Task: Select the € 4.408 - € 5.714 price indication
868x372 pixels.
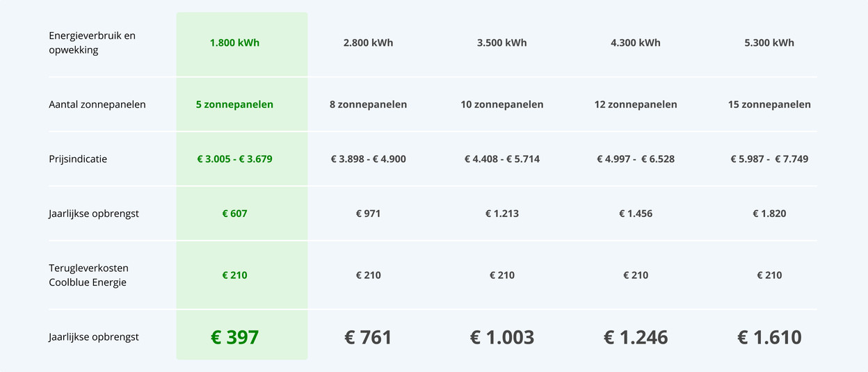Action: coord(501,159)
